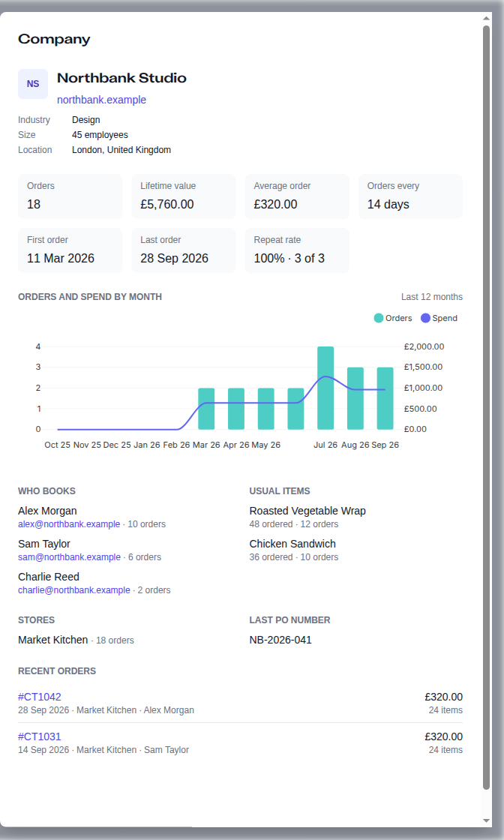Open order #CT1031
Viewport: 504px width, 840px height.
tap(40, 736)
